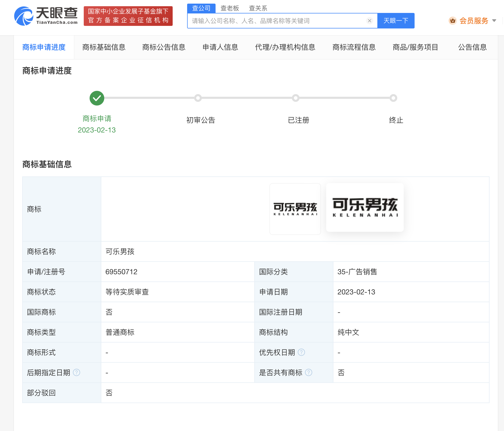Screen dimensions: 504x431
Task: Switch to the 公告信息 tab
Action: point(472,47)
